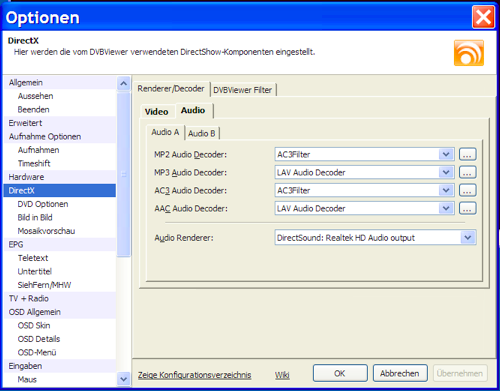Switch to the Renderer/Decoder tab
Viewport: 500px width, 391px height.
pos(171,89)
